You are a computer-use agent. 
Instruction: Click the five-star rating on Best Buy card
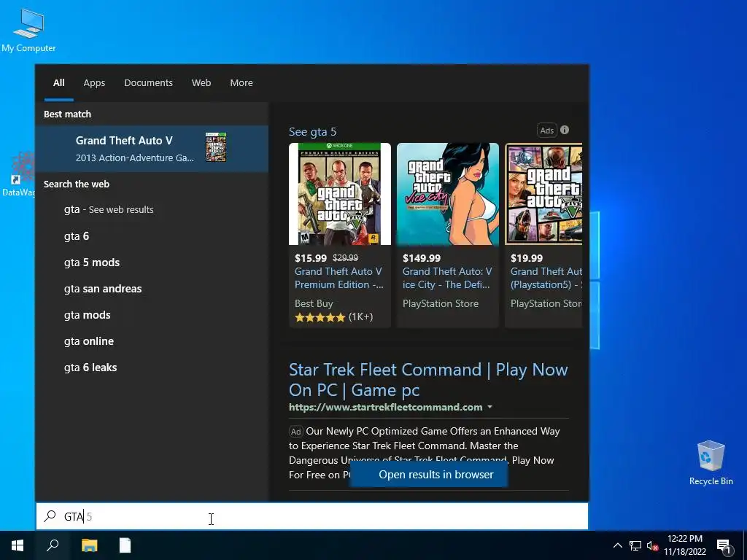tap(320, 317)
